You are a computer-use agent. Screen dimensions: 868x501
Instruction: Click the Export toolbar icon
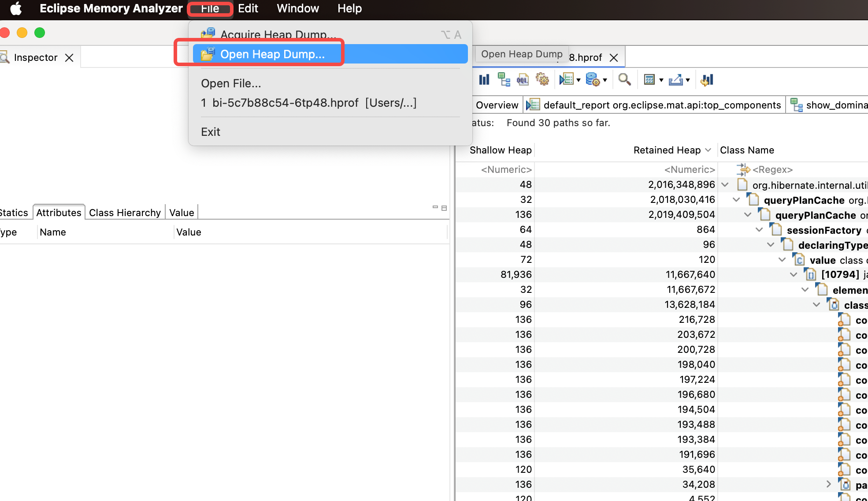click(675, 80)
